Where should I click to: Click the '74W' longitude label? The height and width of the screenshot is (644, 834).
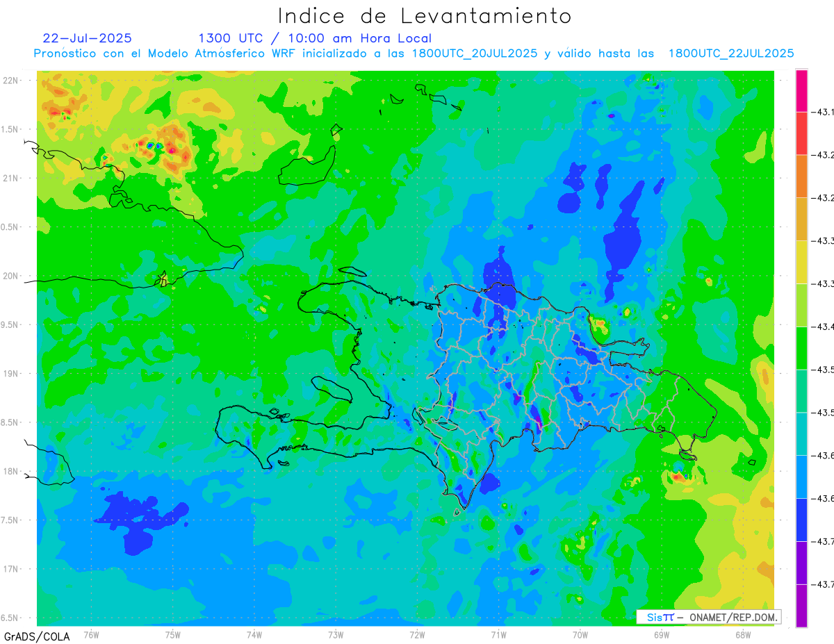point(254,635)
